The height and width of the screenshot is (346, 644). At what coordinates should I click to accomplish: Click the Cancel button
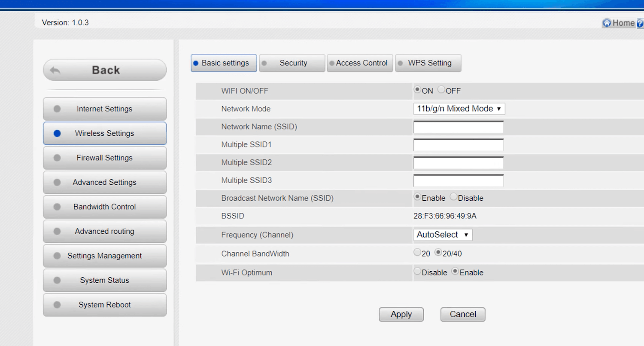pos(462,314)
